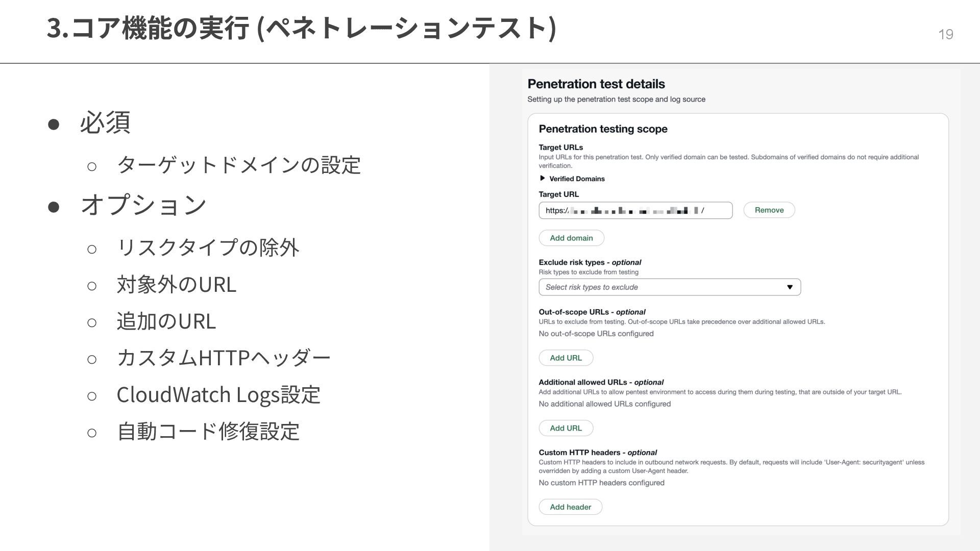Click the slide page number 19
980x551 pixels.
coord(945,34)
